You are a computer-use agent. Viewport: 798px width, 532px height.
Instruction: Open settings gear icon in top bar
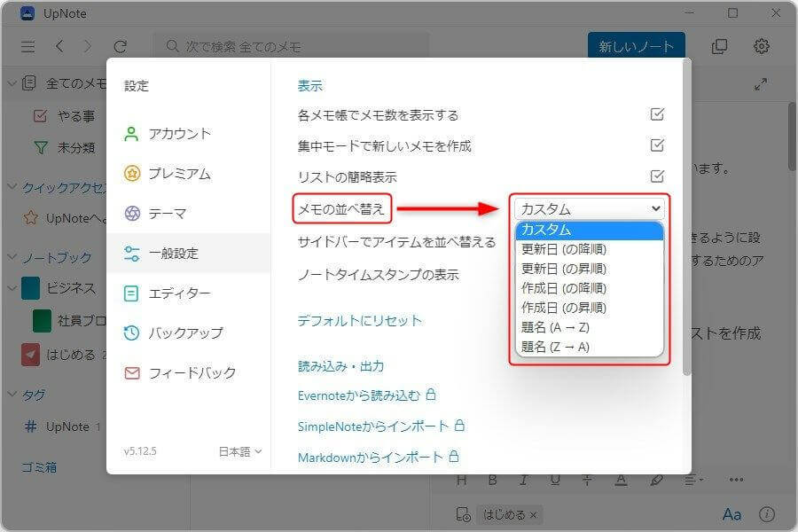tap(761, 46)
